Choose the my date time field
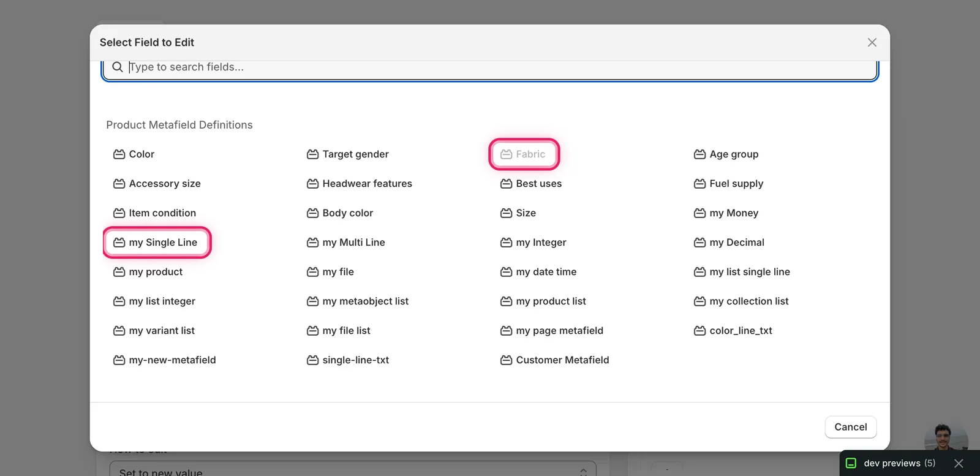This screenshot has height=476, width=980. click(x=538, y=272)
